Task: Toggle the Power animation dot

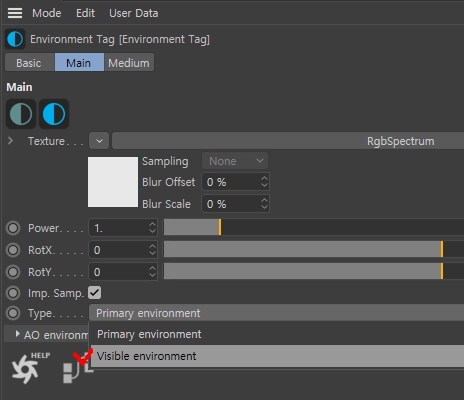Action: 13,228
